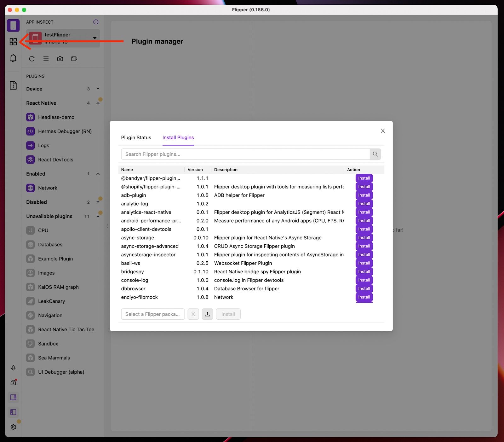Sort by the Version column header

pyautogui.click(x=195, y=170)
